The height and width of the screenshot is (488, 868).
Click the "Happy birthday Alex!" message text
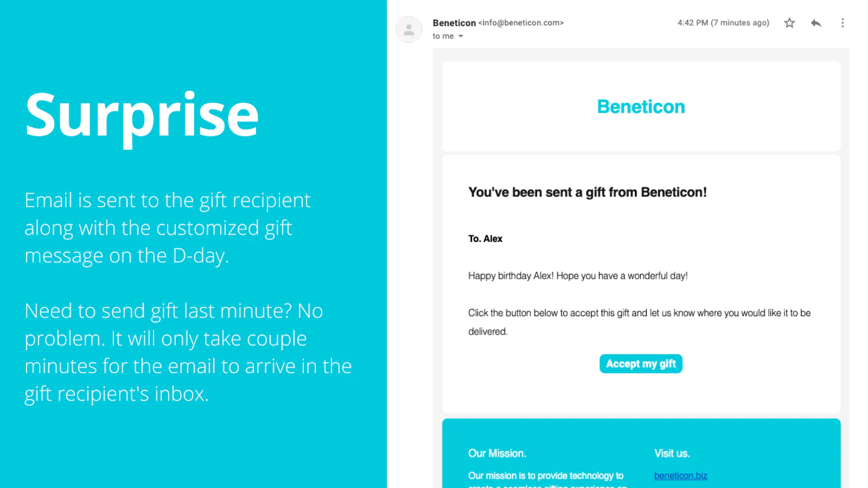coord(578,276)
